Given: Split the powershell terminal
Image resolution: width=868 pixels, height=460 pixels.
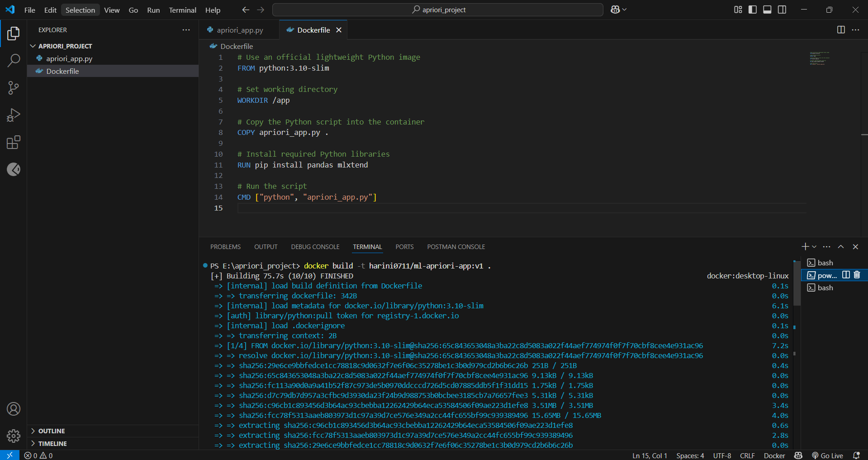Looking at the screenshot, I should (846, 275).
